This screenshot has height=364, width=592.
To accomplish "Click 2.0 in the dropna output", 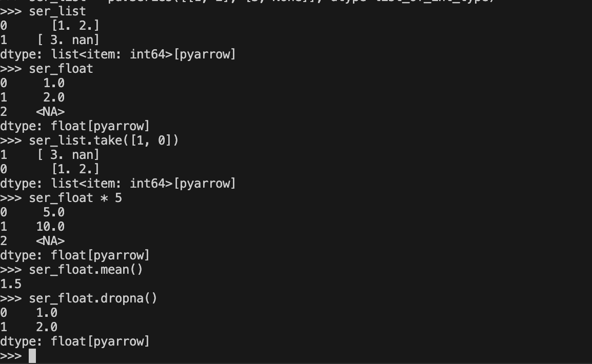I will tap(47, 327).
